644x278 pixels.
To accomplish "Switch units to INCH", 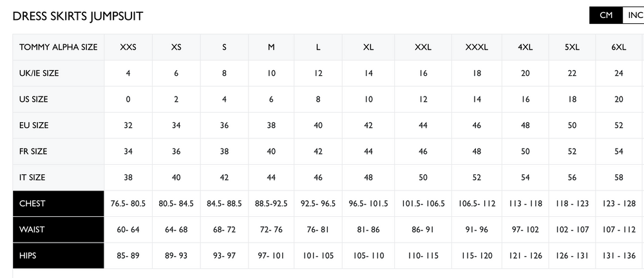I will 633,15.
